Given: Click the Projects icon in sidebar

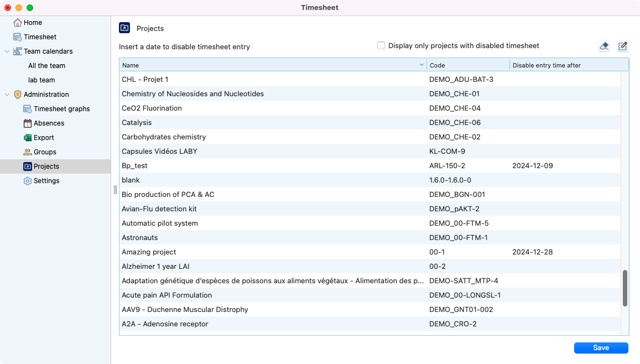Looking at the screenshot, I should pos(27,166).
